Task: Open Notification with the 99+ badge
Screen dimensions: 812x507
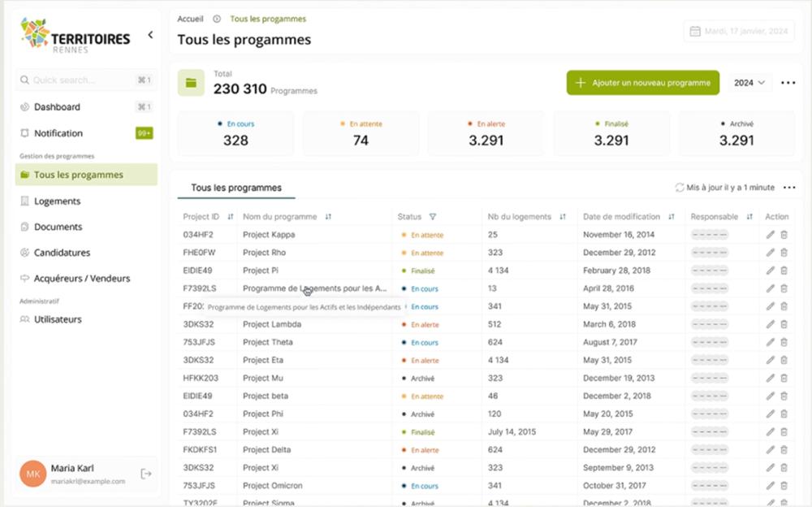Action: pos(58,133)
